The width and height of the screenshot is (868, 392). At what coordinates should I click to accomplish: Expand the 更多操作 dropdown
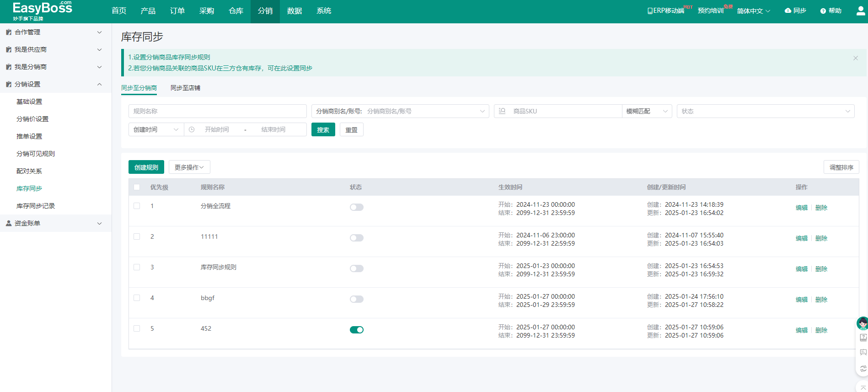tap(189, 167)
